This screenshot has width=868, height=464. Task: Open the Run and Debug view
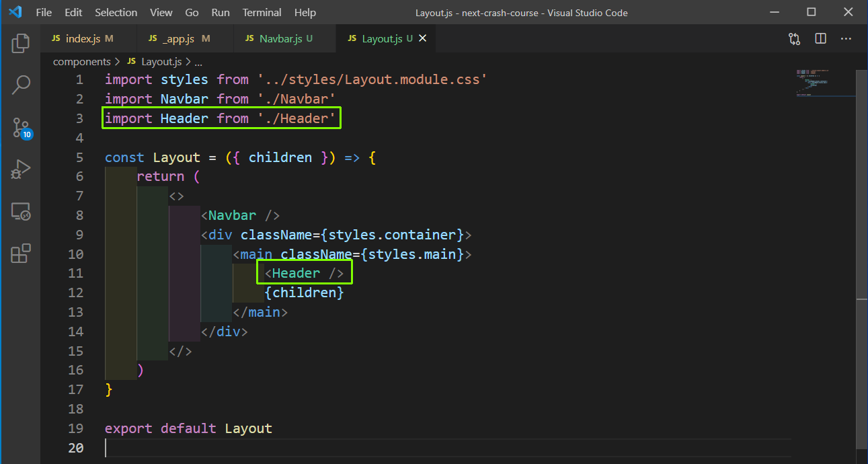[x=21, y=169]
